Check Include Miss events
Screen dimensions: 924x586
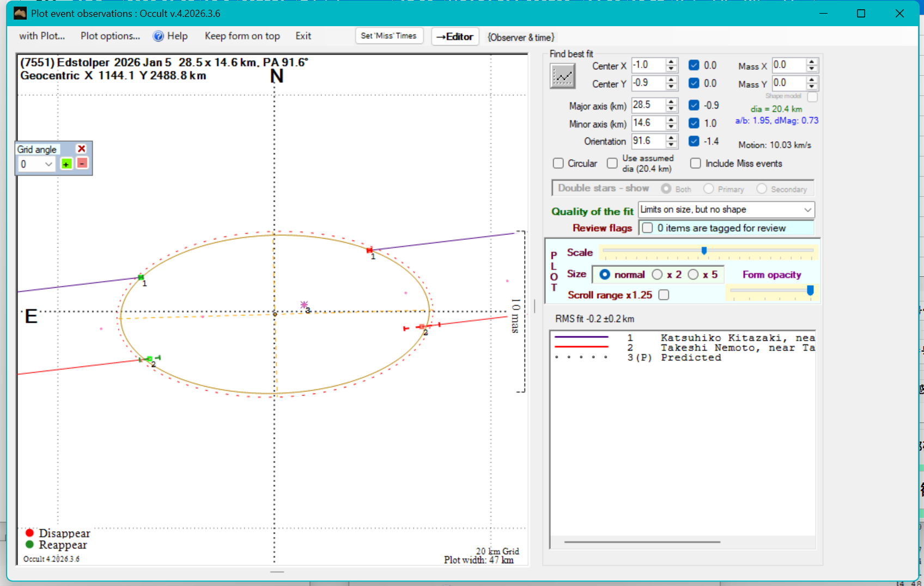[x=696, y=164]
